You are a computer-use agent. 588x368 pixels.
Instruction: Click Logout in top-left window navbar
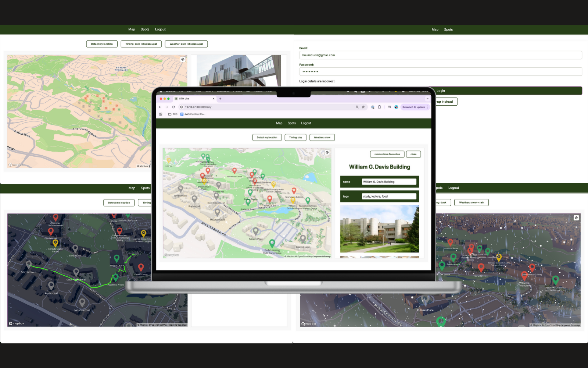(x=160, y=29)
